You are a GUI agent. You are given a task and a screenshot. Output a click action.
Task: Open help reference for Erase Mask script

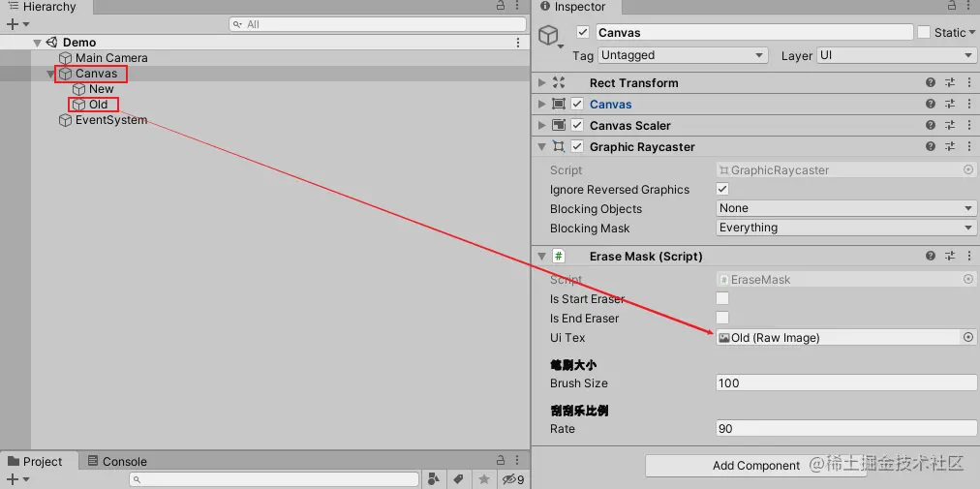(x=931, y=256)
